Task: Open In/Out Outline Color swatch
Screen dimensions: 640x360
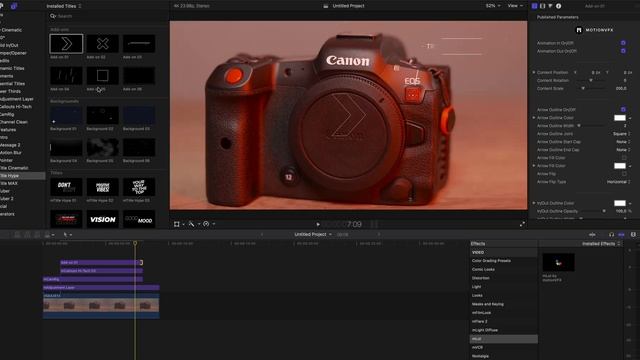Action: [620, 203]
